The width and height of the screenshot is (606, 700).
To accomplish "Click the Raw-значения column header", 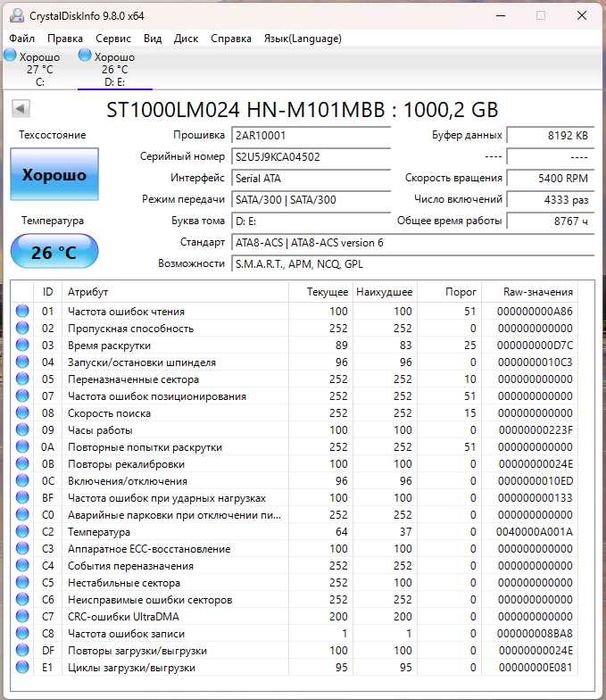I will 530,292.
